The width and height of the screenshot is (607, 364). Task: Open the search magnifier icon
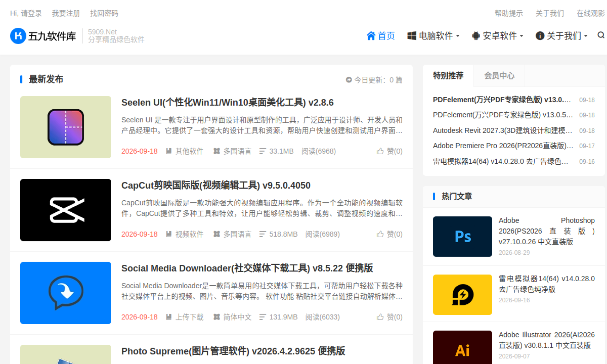coord(601,35)
